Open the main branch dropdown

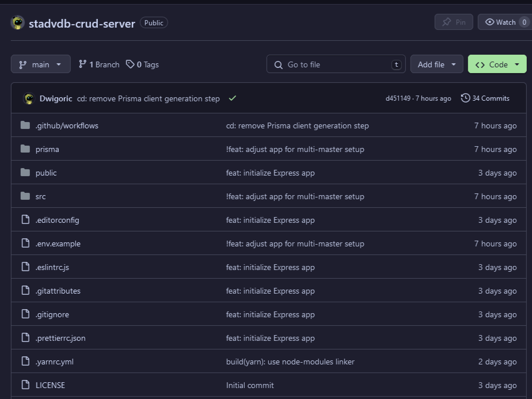click(40, 64)
